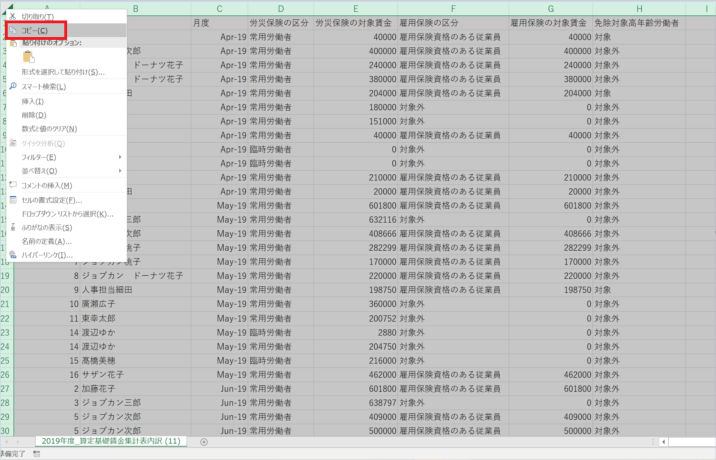Expand the Sort (並べ替え) submenu
This screenshot has width=716, height=460.
click(x=67, y=171)
